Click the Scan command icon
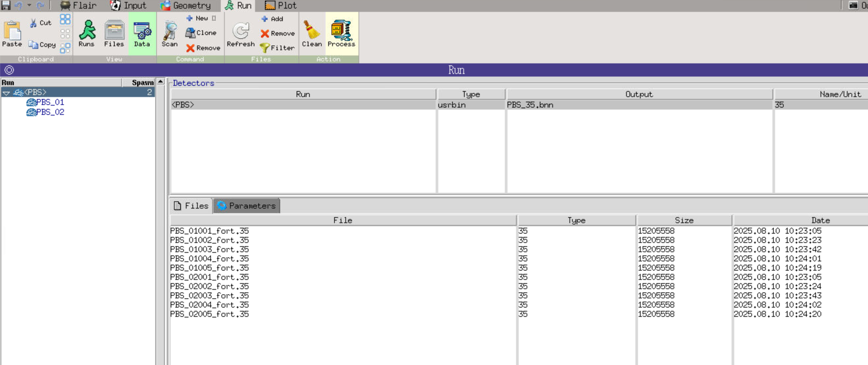 click(169, 33)
